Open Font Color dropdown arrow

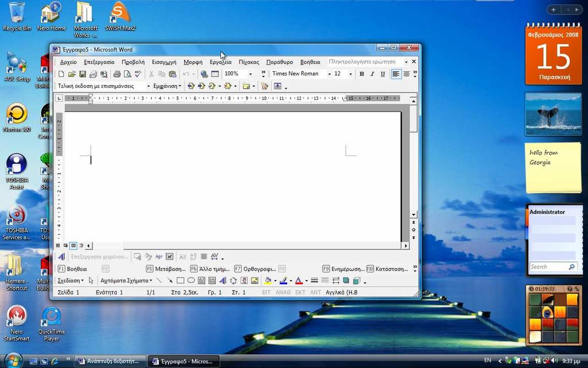(307, 281)
